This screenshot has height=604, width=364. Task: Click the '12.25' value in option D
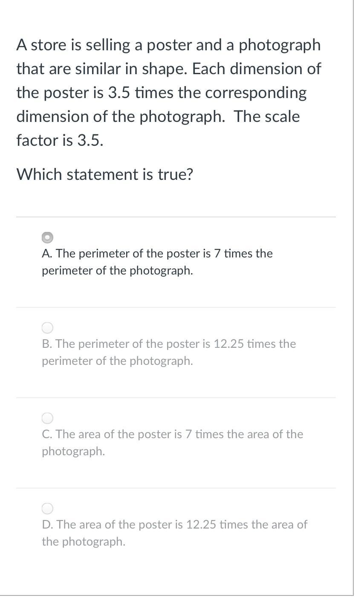point(202,524)
